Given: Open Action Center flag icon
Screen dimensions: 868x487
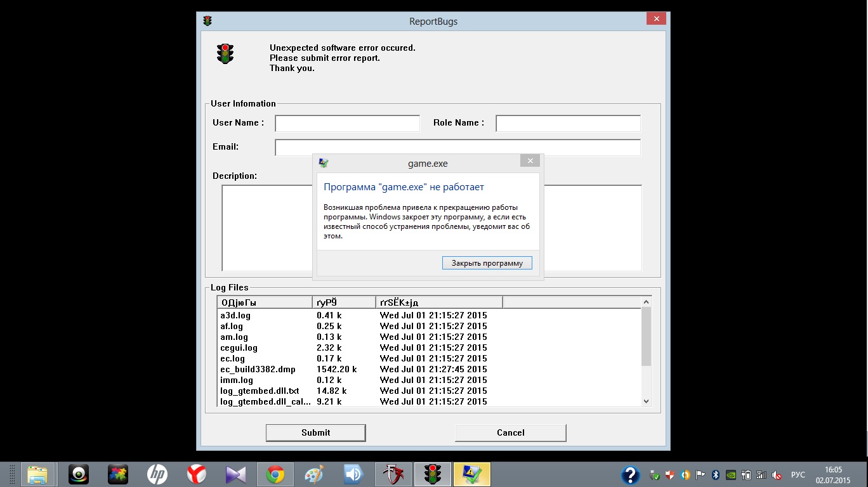Looking at the screenshot, I should click(x=700, y=475).
